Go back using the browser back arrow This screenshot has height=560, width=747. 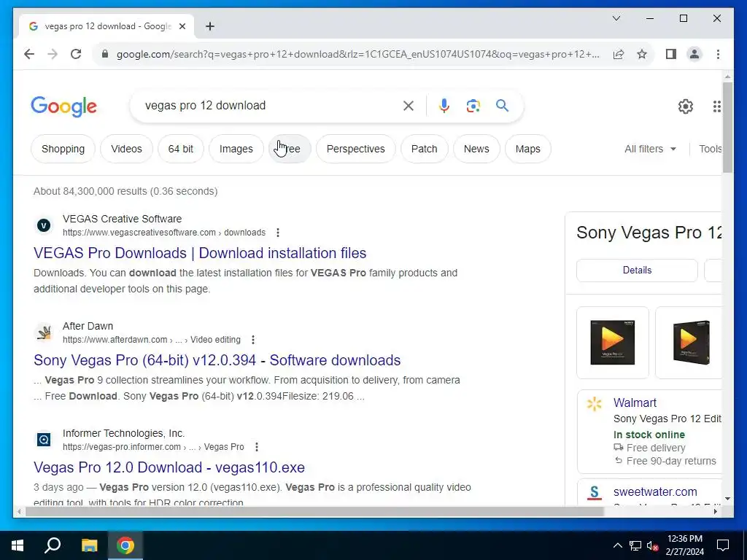point(29,54)
